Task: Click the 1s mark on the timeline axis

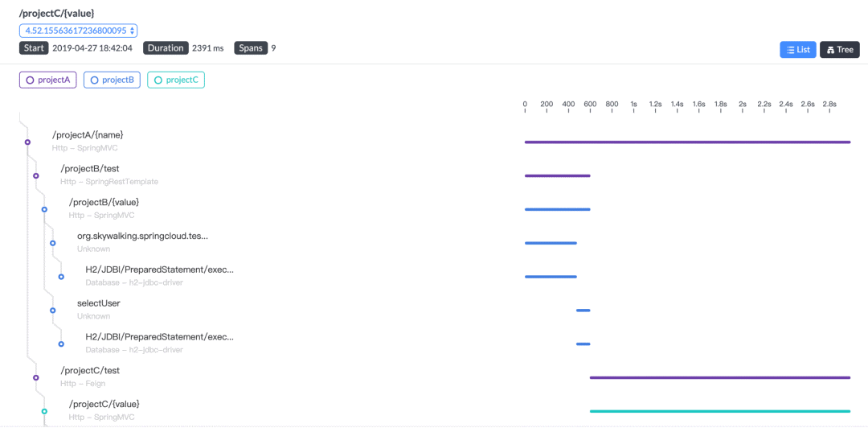Action: (633, 104)
